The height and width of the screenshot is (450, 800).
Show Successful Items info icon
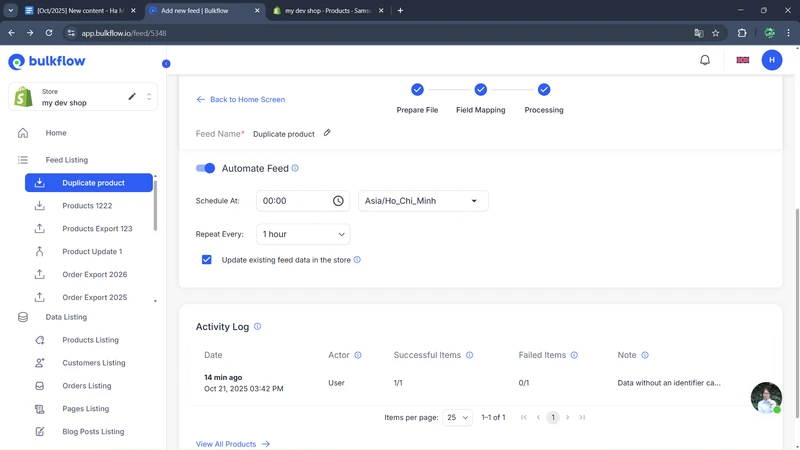click(469, 355)
